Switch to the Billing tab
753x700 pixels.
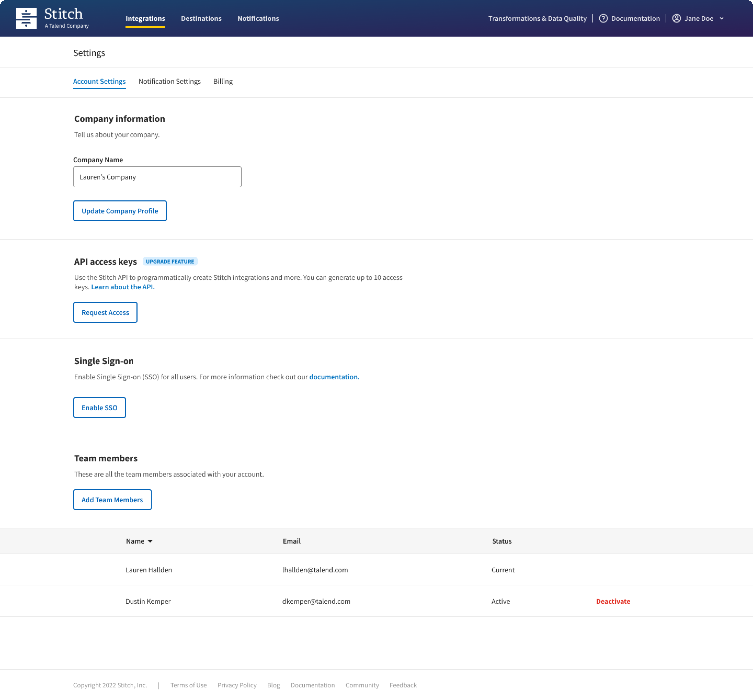click(x=223, y=81)
